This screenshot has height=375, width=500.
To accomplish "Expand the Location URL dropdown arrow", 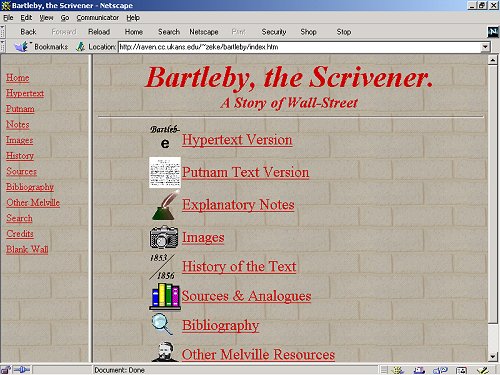I will 485,47.
